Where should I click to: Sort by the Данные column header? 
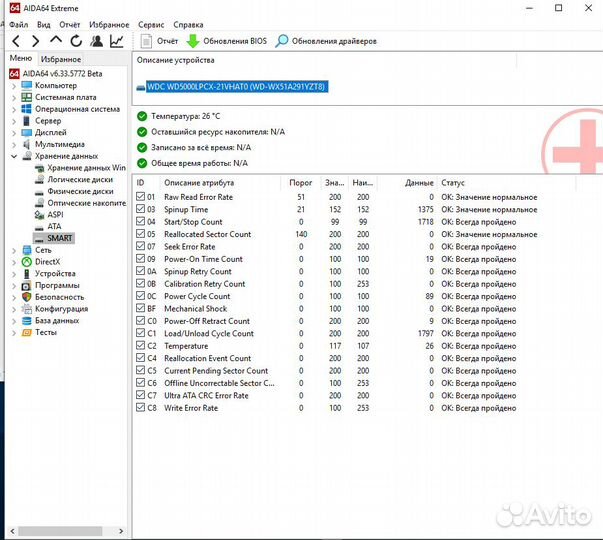pyautogui.click(x=408, y=183)
